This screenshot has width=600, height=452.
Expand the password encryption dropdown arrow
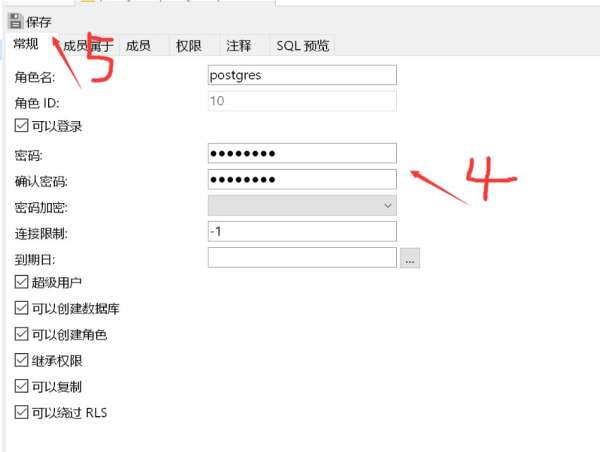388,206
